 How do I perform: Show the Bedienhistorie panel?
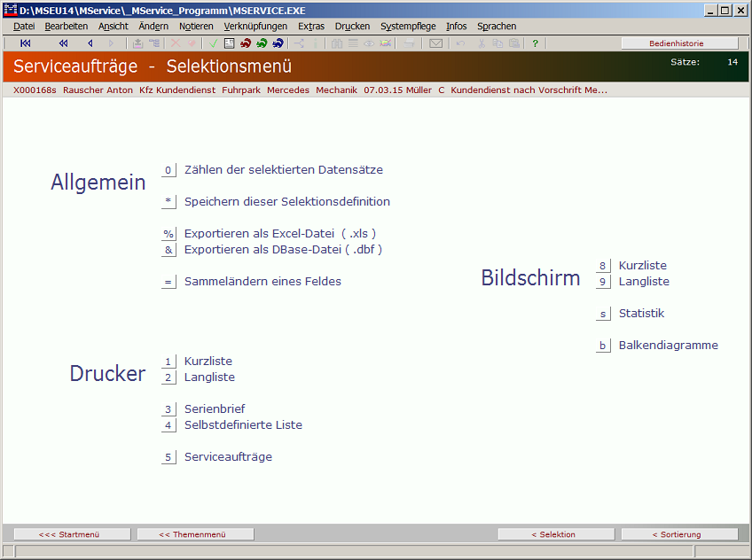click(679, 43)
